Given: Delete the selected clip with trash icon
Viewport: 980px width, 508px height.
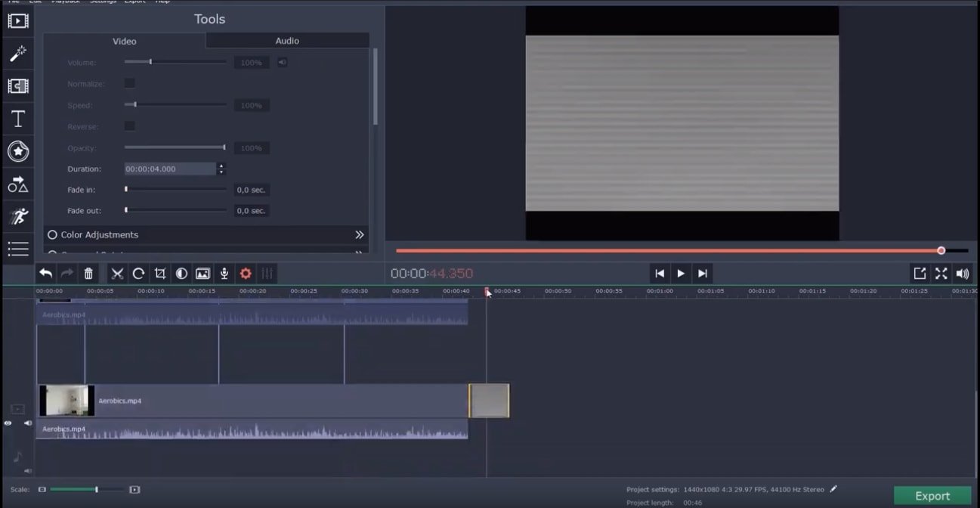Looking at the screenshot, I should pyautogui.click(x=88, y=274).
